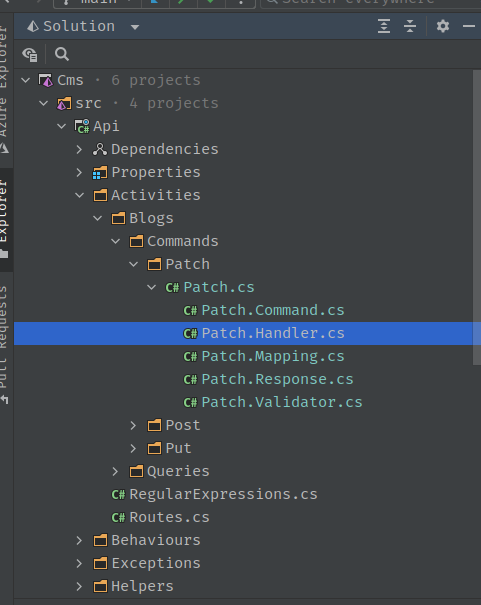Click the file system view icon left of search
The height and width of the screenshot is (605, 481).
coord(30,54)
